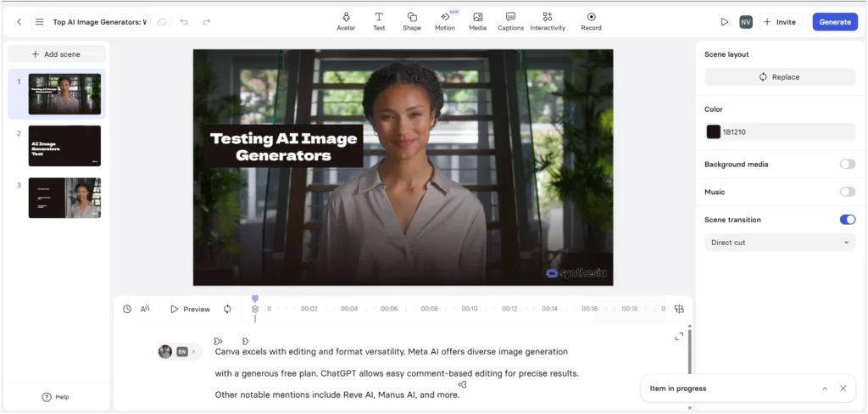Screen dimensions: 868x414
Task: Click the Add scene button
Action: [x=57, y=54]
